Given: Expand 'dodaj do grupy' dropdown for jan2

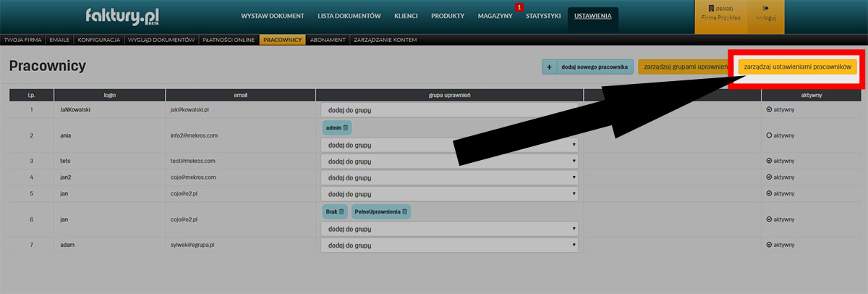Looking at the screenshot, I should click(x=449, y=177).
